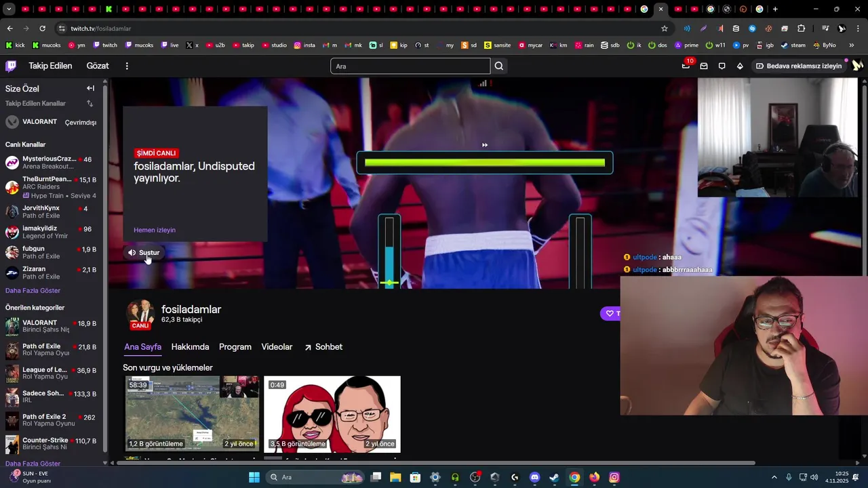Screen dimensions: 868x488
Task: Open VALORANT recommended category
Action: (x=51, y=326)
